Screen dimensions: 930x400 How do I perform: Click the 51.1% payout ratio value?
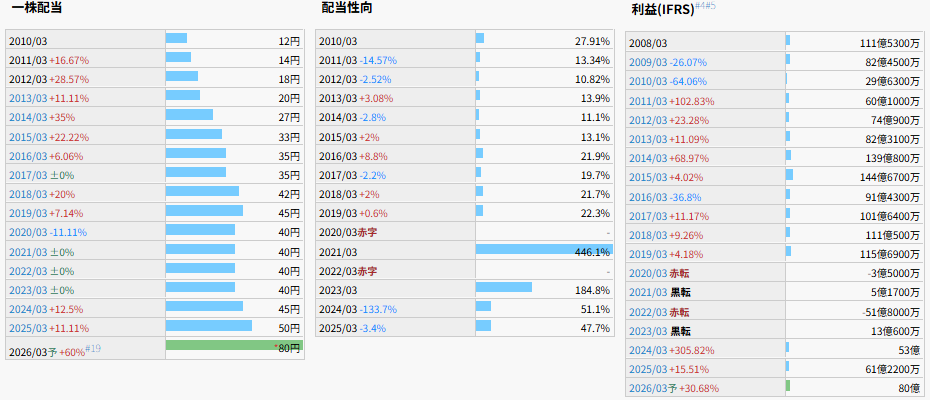point(595,309)
